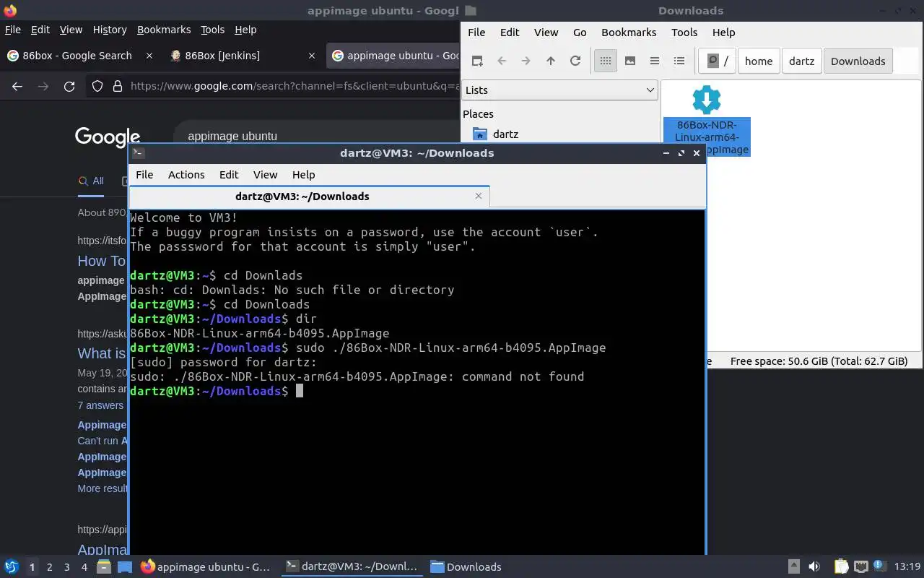This screenshot has width=924, height=578.
Task: Switch to workspace 2
Action: pyautogui.click(x=49, y=567)
